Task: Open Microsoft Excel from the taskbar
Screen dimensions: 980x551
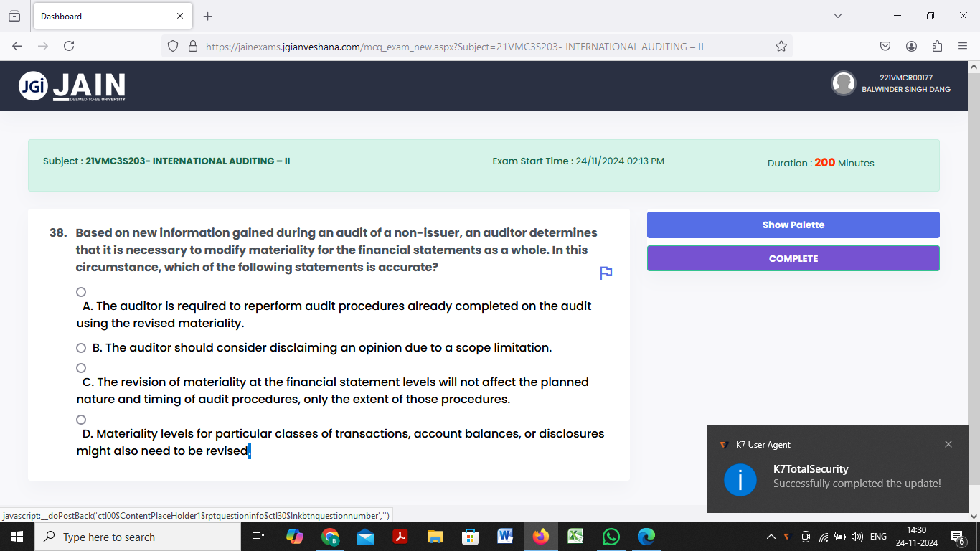Action: [576, 537]
